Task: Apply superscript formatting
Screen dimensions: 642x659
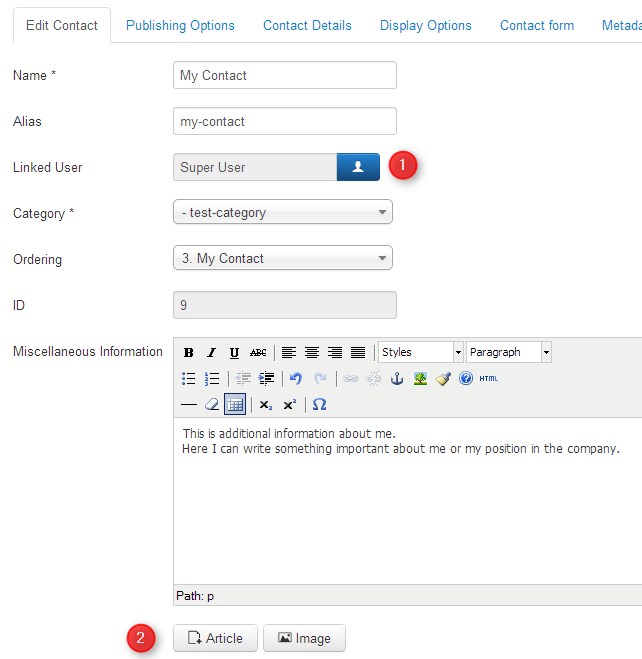Action: pyautogui.click(x=289, y=405)
